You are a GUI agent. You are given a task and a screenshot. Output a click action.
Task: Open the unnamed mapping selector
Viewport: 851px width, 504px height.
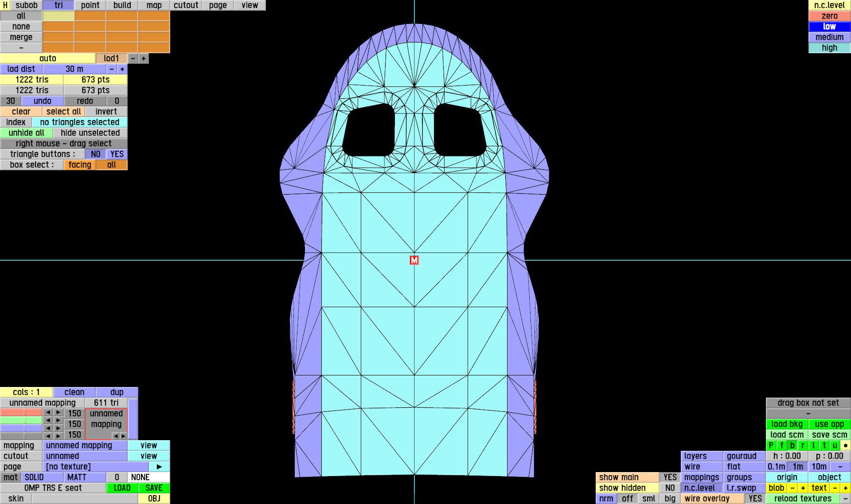[x=85, y=445]
